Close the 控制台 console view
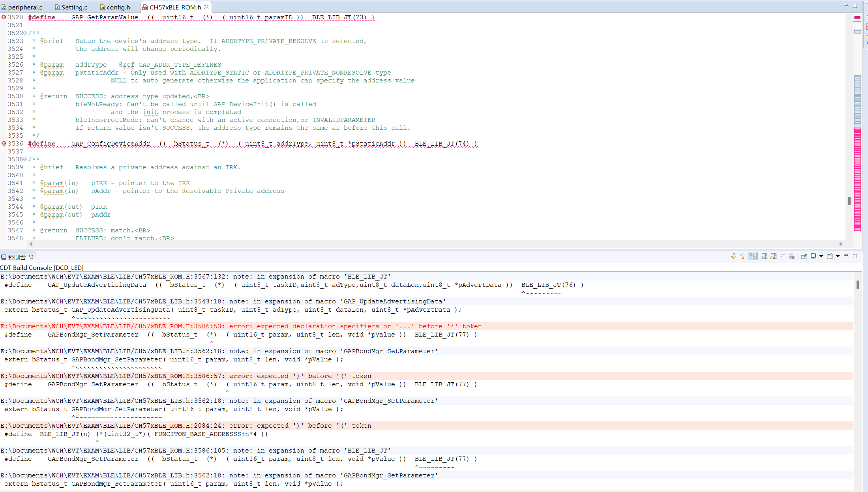Screen dimensions: 868x492 click(31, 257)
